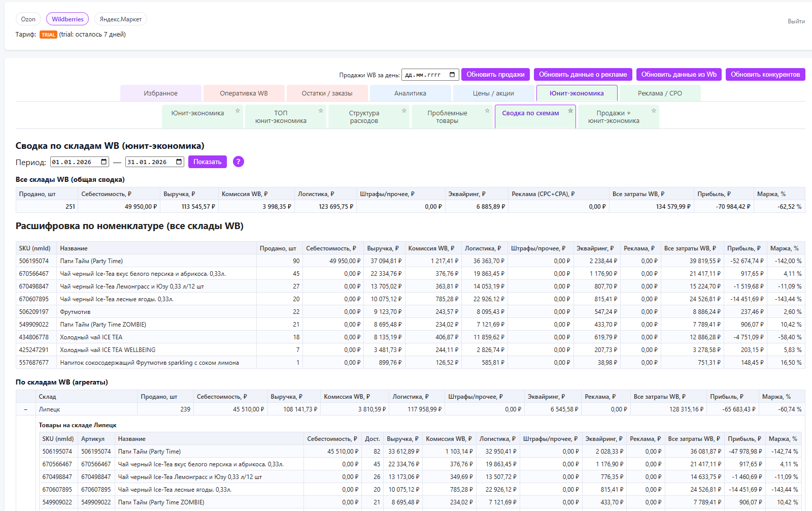Switch to the Ozon marketplace
This screenshot has height=511, width=812.
[x=28, y=19]
